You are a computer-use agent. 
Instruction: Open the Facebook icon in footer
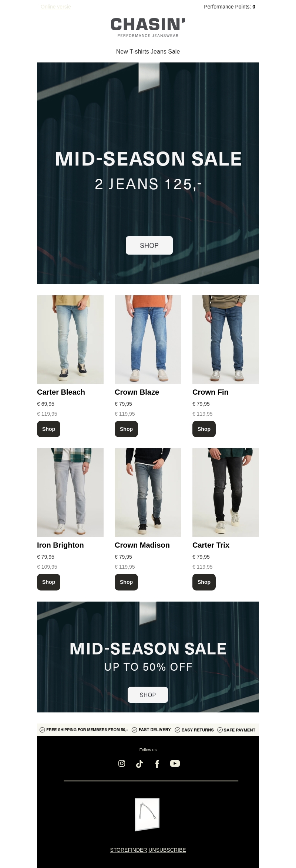pos(157,764)
